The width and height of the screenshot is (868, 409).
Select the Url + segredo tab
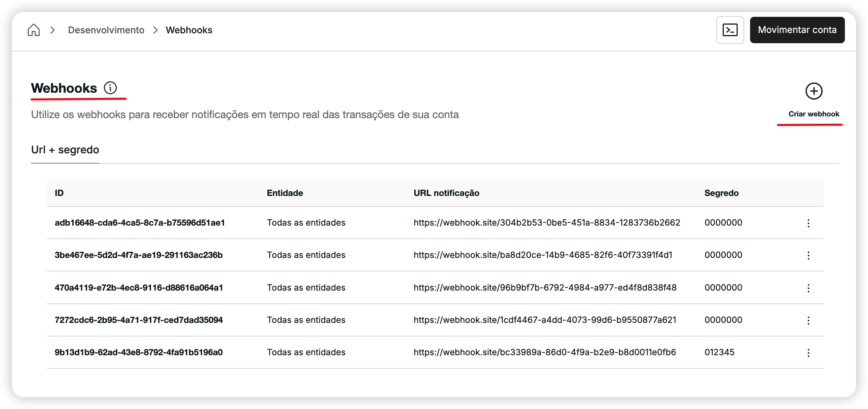pos(65,150)
